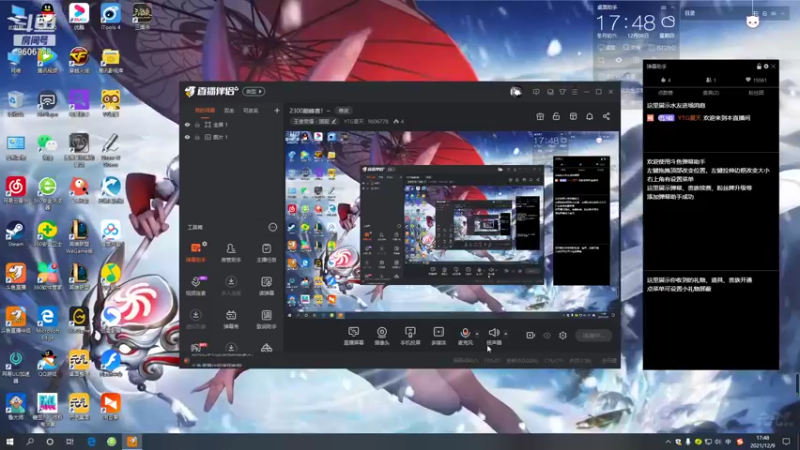The height and width of the screenshot is (450, 800).
Task: Show hidden system tray icons arrow
Action: pyautogui.click(x=668, y=442)
